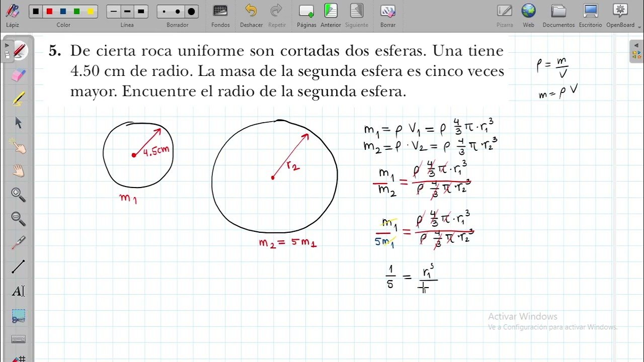Choose the thick line width
Screen dimensions: 644x362
141,12
